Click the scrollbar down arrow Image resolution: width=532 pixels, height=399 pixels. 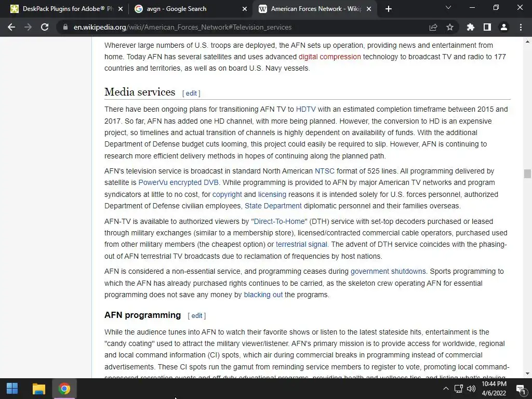pyautogui.click(x=527, y=374)
